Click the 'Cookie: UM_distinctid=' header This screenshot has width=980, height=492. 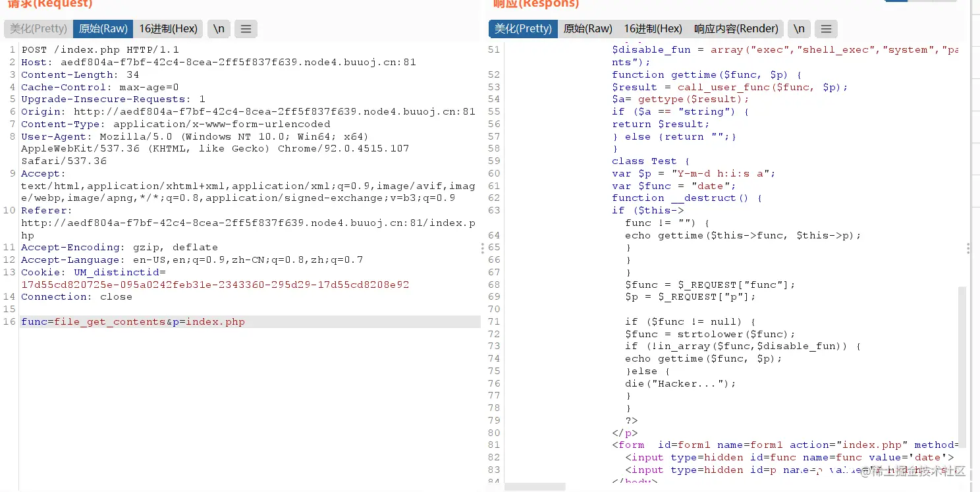pos(94,272)
